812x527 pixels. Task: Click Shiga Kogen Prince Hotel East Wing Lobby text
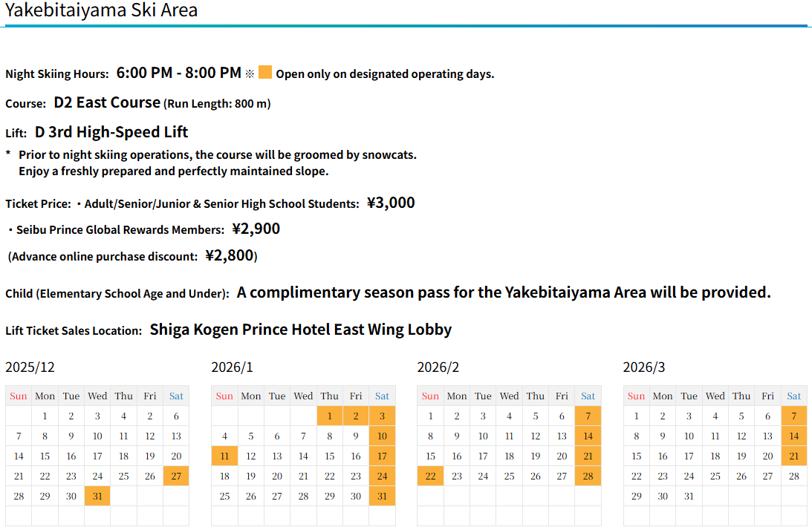300,330
